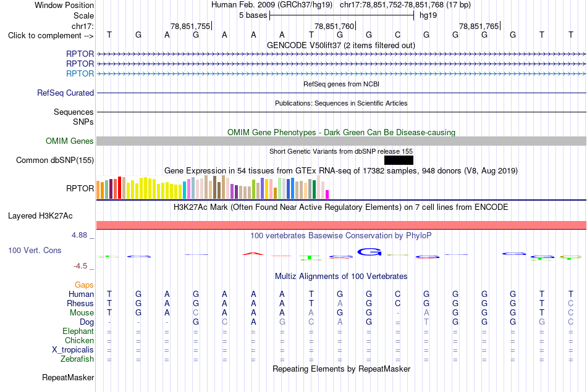Click the GTEx Gene Expression in 54 tissues title

coord(341,170)
